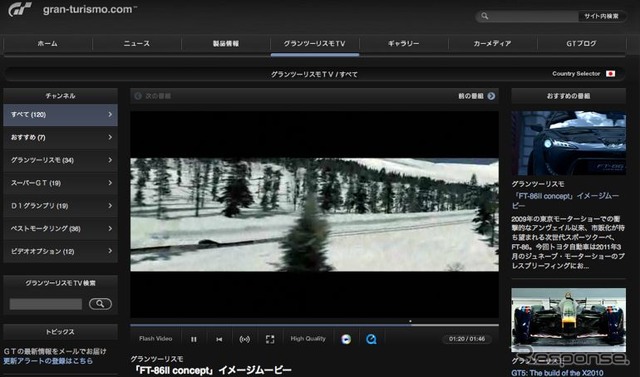Click the 更新アラートの登録はこちら link
This screenshot has width=640, height=377.
click(48, 361)
